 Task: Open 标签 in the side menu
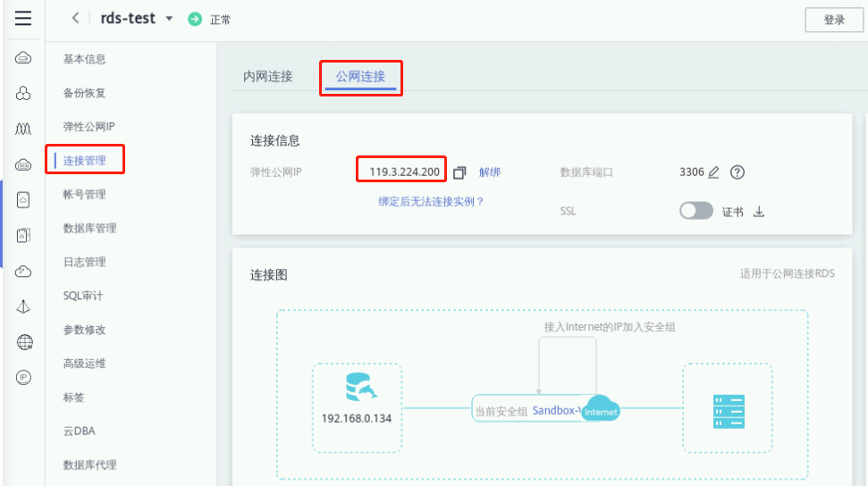click(x=73, y=397)
